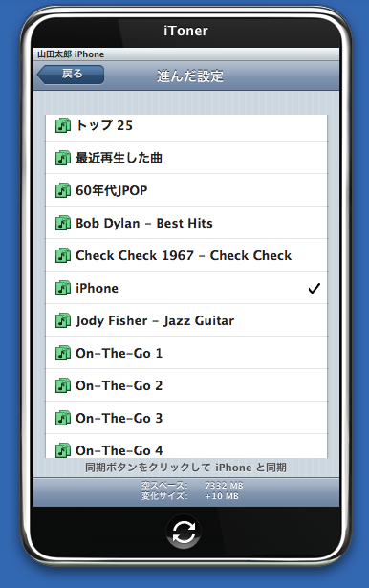Go back with the 戻る button
Screen dimensions: 369x588
coord(71,75)
